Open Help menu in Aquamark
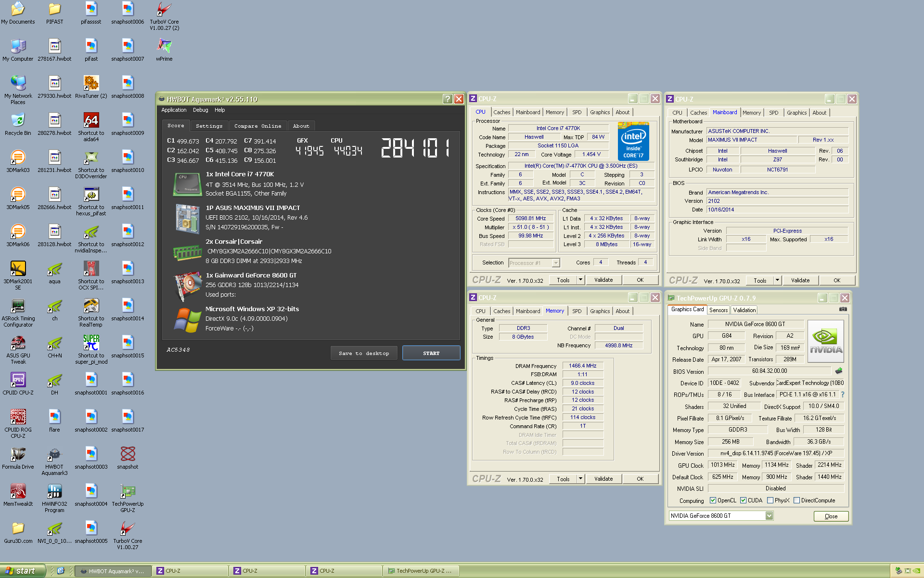This screenshot has height=578, width=924. coord(219,110)
